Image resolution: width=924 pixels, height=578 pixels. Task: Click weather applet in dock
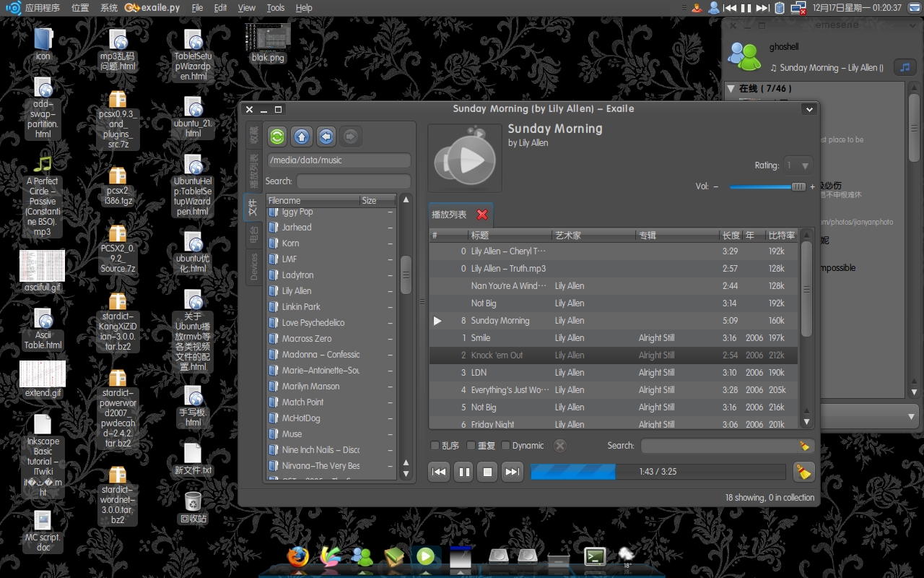pyautogui.click(x=627, y=558)
